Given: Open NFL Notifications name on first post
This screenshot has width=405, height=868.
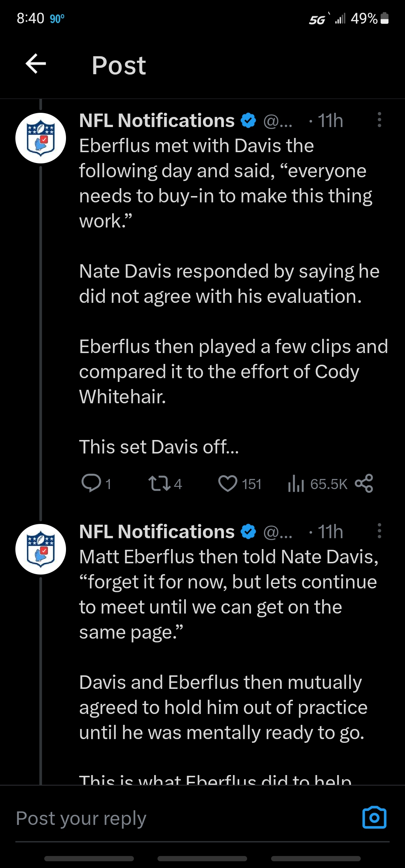Looking at the screenshot, I should [157, 120].
